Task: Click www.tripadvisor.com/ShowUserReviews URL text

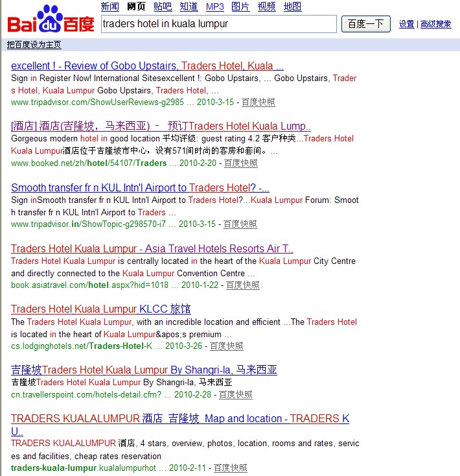Action: (x=97, y=102)
